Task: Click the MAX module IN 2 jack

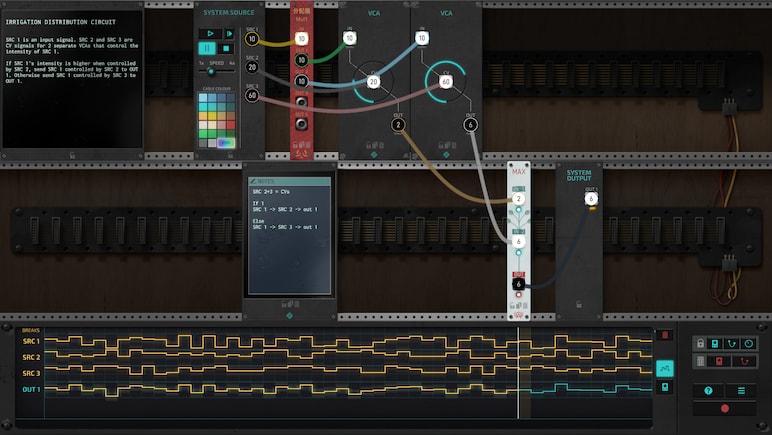Action: [518, 242]
